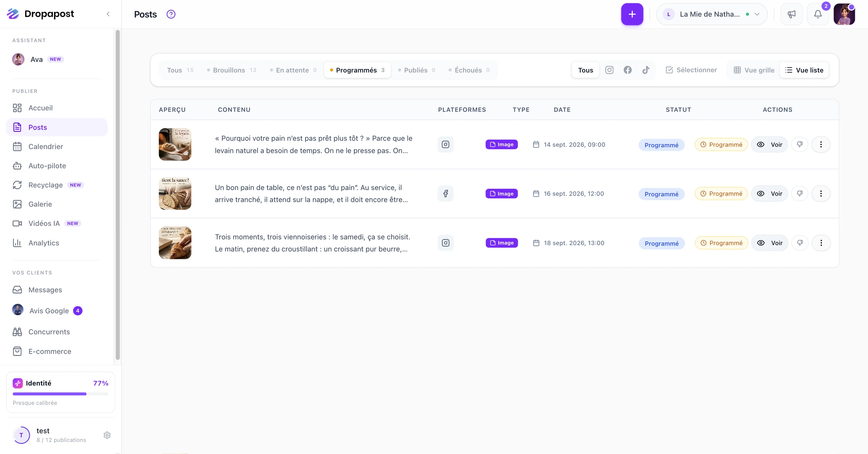Open E-commerce in the sidebar
Screen dimensions: 868x454
point(57,351)
